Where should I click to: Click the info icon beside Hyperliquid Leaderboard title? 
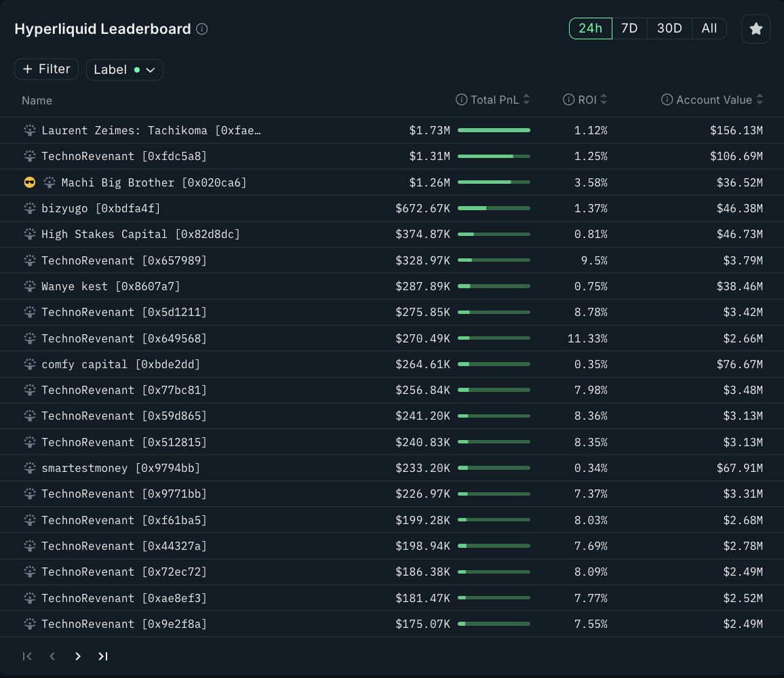(x=202, y=29)
